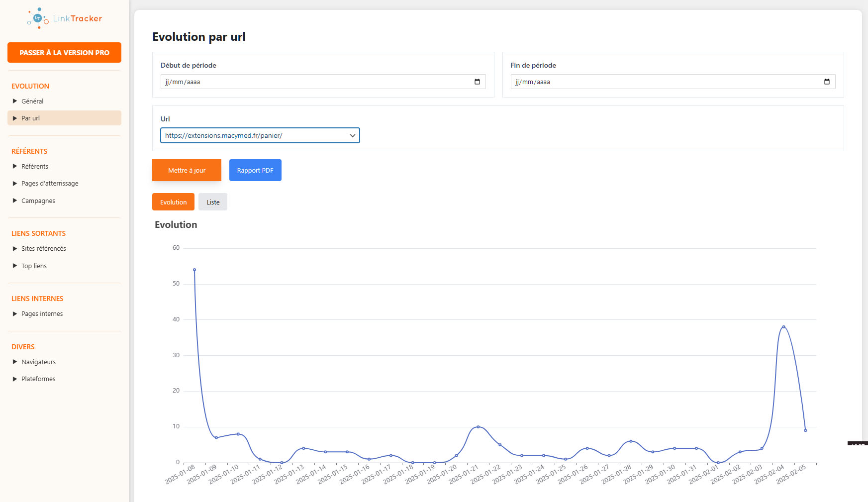Click the 2025-01-10 data point

point(238,434)
